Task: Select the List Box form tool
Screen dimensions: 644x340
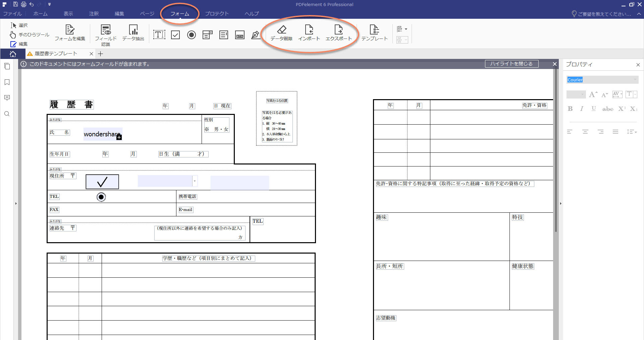Action: point(224,35)
